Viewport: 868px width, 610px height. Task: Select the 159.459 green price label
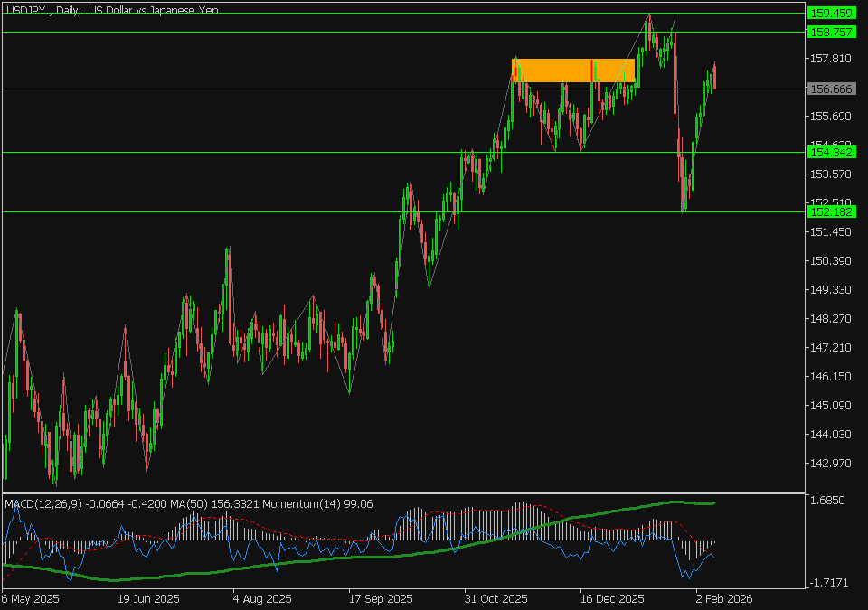830,14
